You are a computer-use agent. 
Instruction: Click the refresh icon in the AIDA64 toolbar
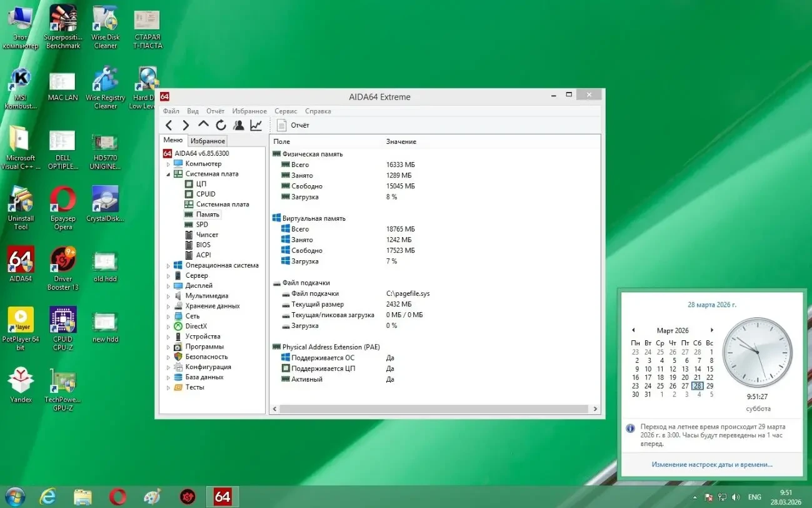(220, 124)
